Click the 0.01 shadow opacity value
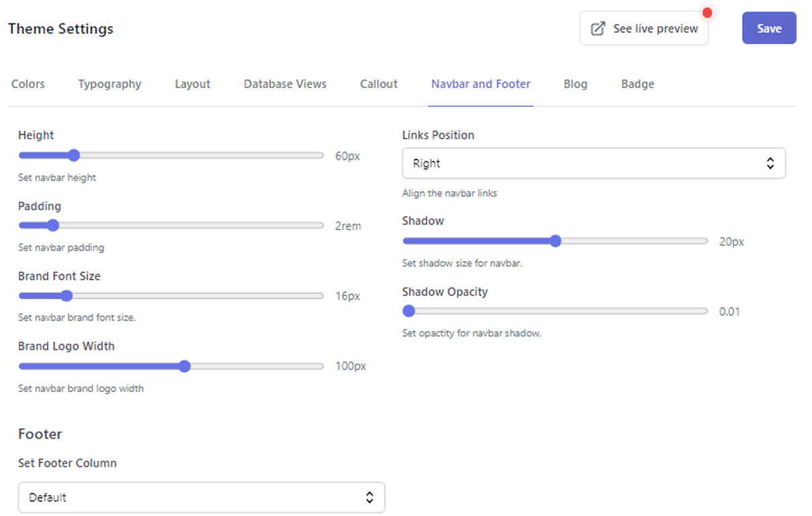This screenshot has width=812, height=516. [x=729, y=312]
